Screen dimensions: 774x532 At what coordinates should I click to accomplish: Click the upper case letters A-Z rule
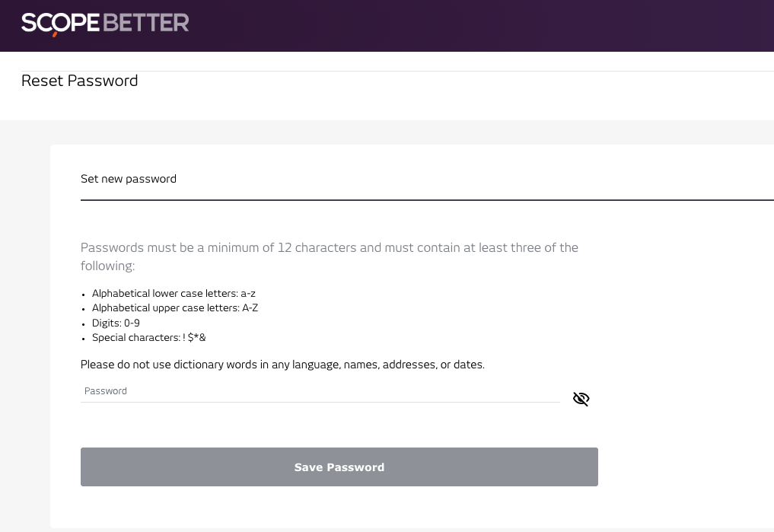point(175,308)
